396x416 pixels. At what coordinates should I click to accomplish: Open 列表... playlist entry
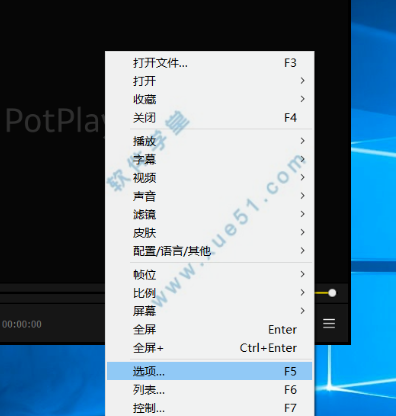(x=209, y=389)
